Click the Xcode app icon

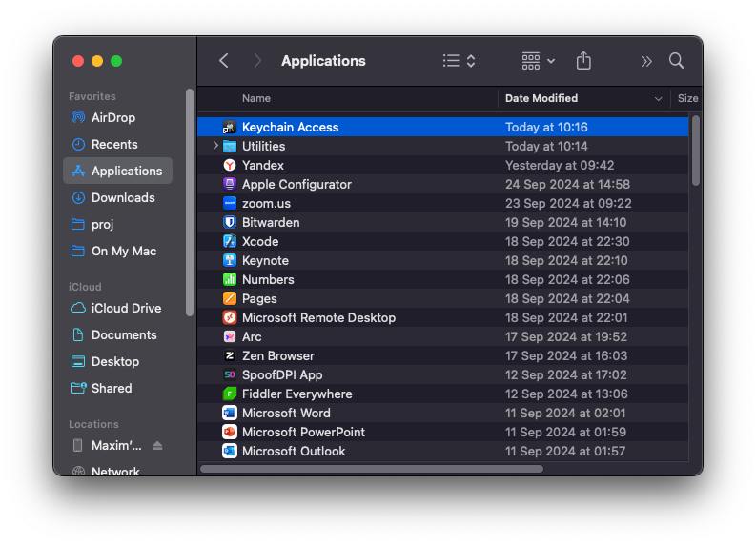pyautogui.click(x=230, y=241)
